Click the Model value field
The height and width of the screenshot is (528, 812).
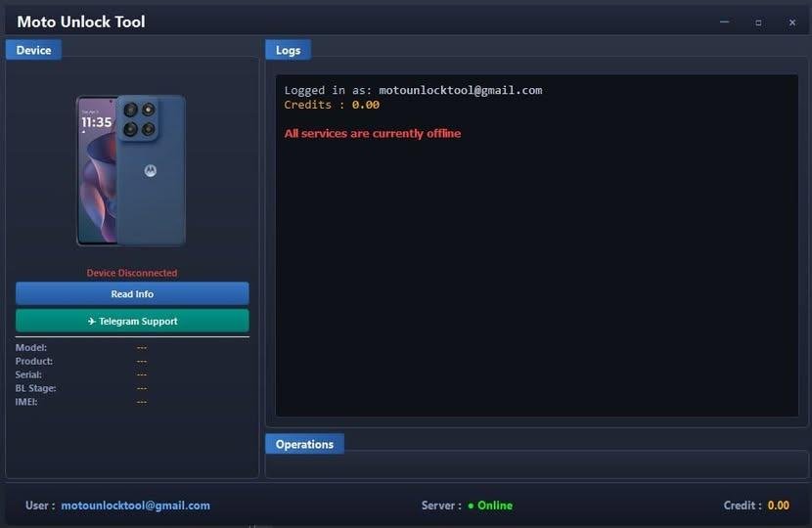pos(142,347)
